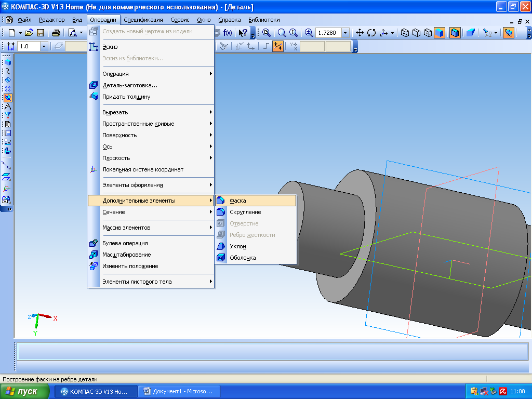Click the step value 1.0 field
The width and height of the screenshot is (532, 399).
pyautogui.click(x=29, y=46)
